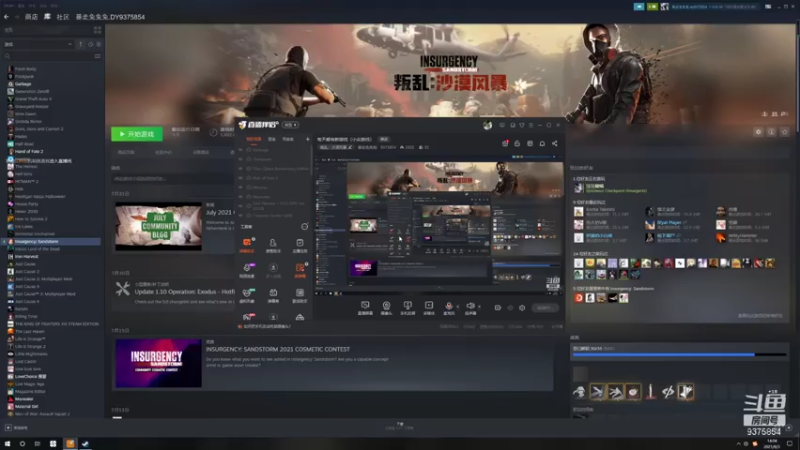Open the 点数商店 tab below play button
Screen dimensions: 800x450
pos(201,152)
